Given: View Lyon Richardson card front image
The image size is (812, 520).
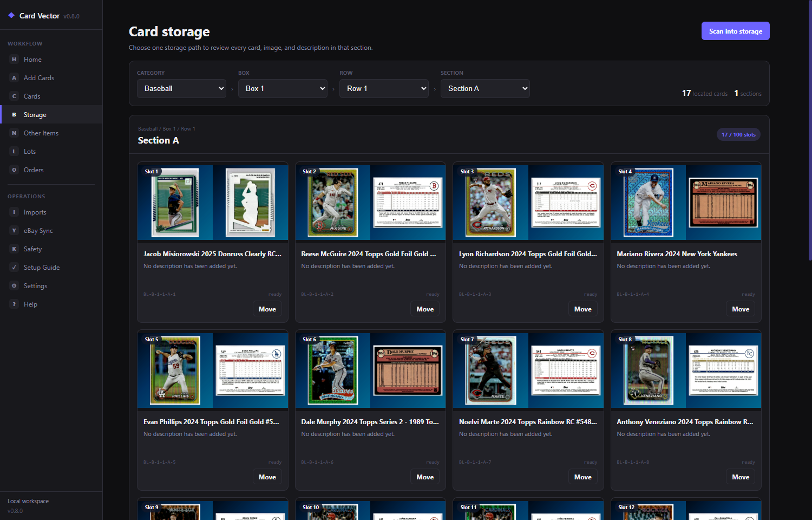Looking at the screenshot, I should point(491,203).
